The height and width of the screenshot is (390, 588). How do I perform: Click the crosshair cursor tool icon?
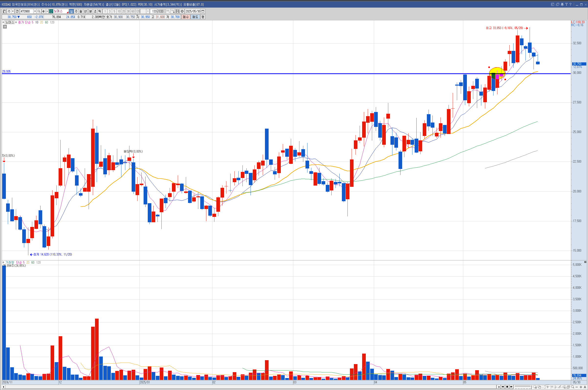548,387
